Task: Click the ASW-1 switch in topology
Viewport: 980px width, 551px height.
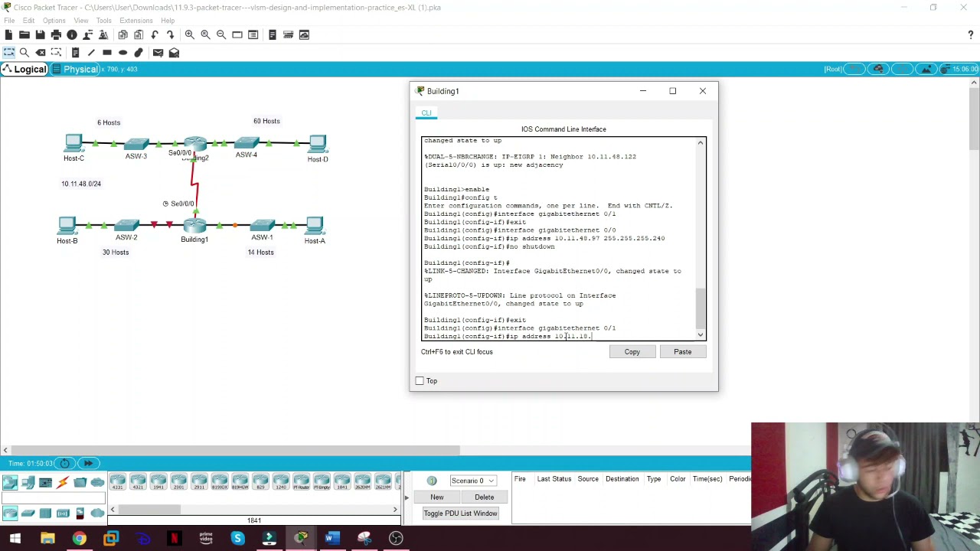Action: point(262,225)
